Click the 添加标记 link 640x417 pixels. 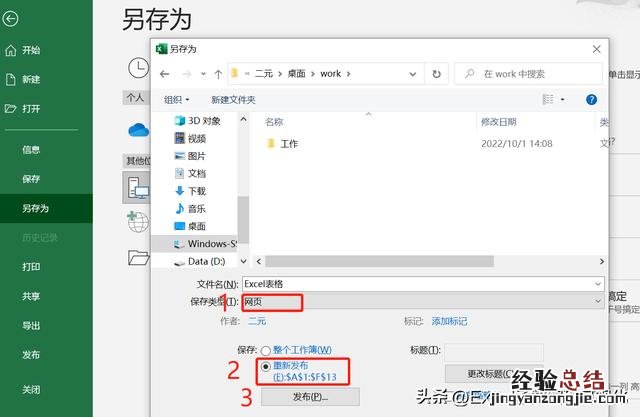pyautogui.click(x=449, y=322)
